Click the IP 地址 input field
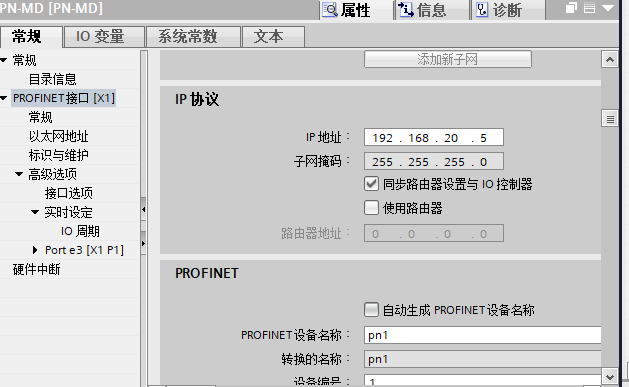This screenshot has width=629, height=387. 434,138
